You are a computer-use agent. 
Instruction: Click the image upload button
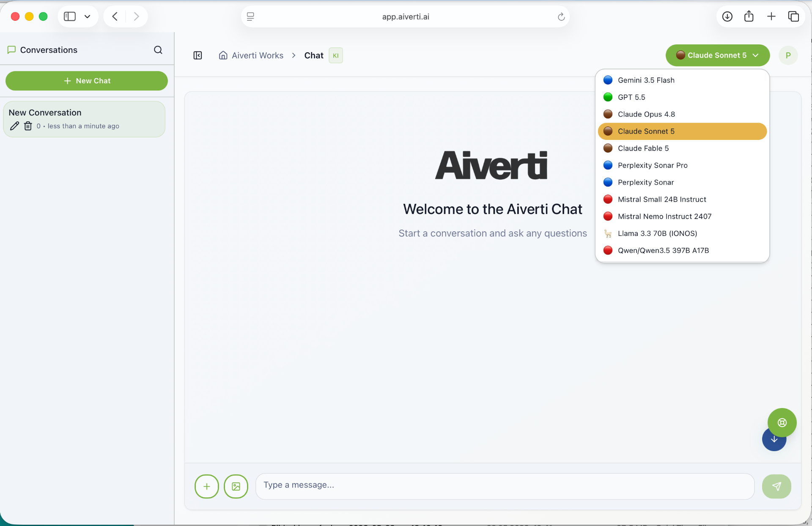click(x=236, y=486)
